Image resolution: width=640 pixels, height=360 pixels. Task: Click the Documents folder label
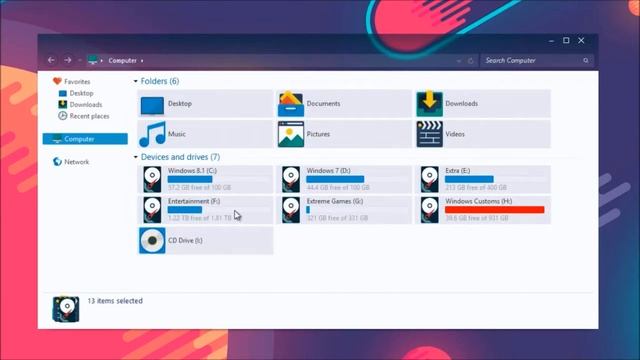tap(323, 104)
